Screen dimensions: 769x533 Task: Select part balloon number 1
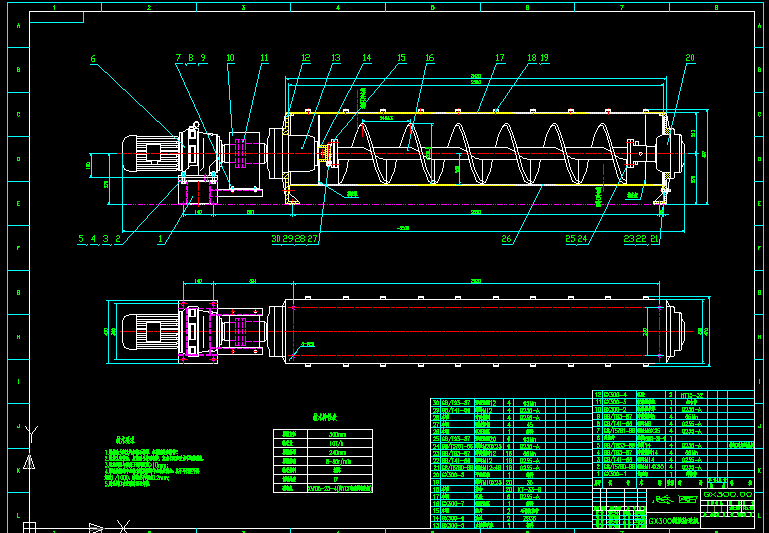[x=160, y=239]
